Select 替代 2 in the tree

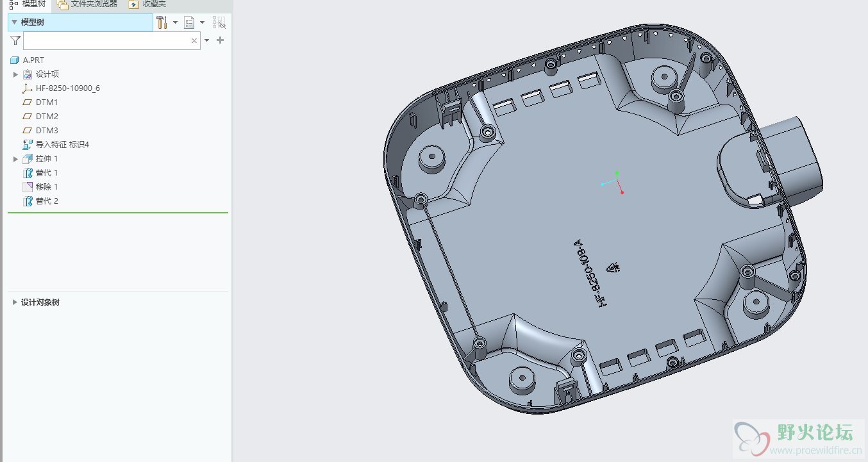(47, 201)
